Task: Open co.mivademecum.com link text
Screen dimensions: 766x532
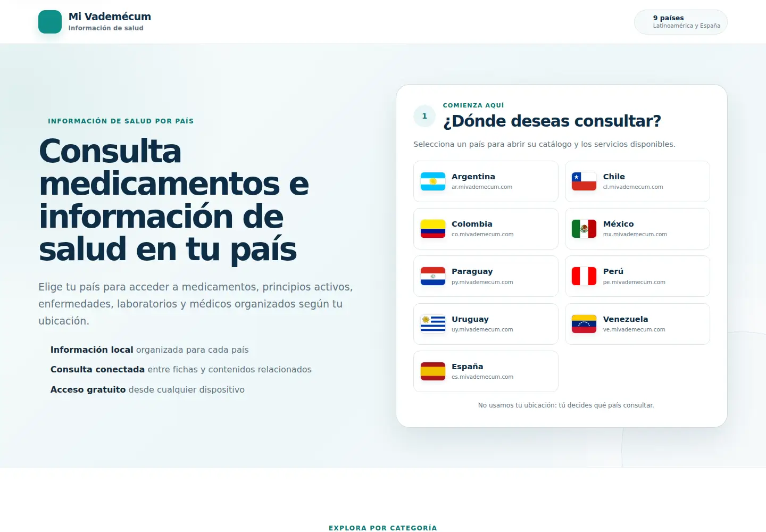Action: click(482, 234)
